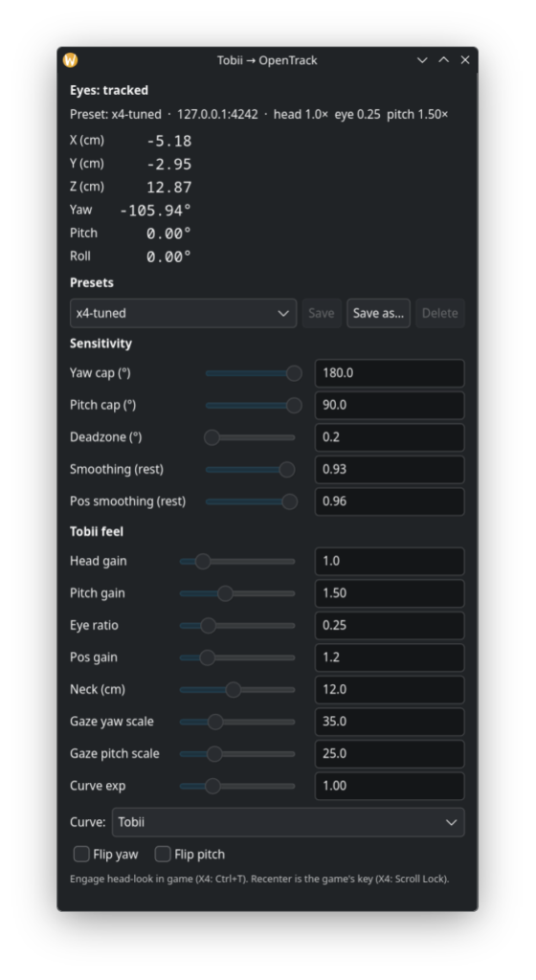Click the Preset status line with 127.0.0.1:4242
This screenshot has width=536, height=980.
tap(258, 115)
